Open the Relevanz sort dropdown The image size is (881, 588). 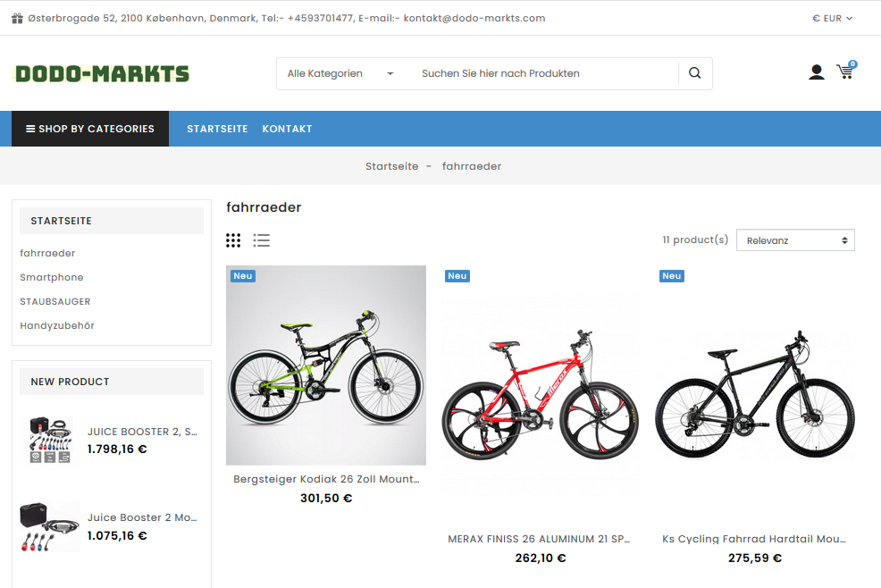(x=795, y=240)
